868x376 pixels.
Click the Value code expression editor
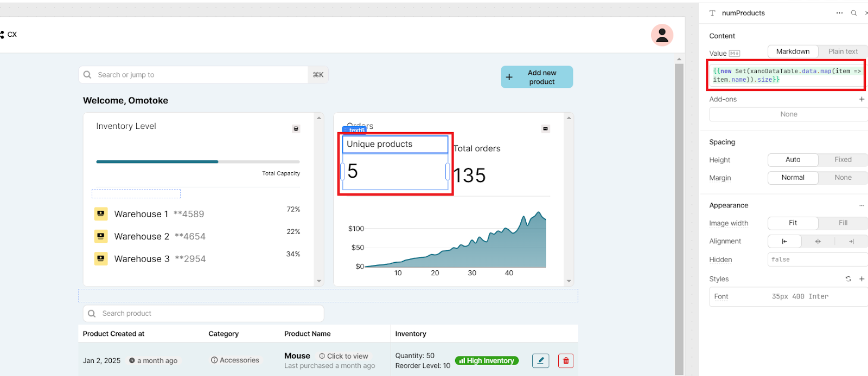click(788, 75)
